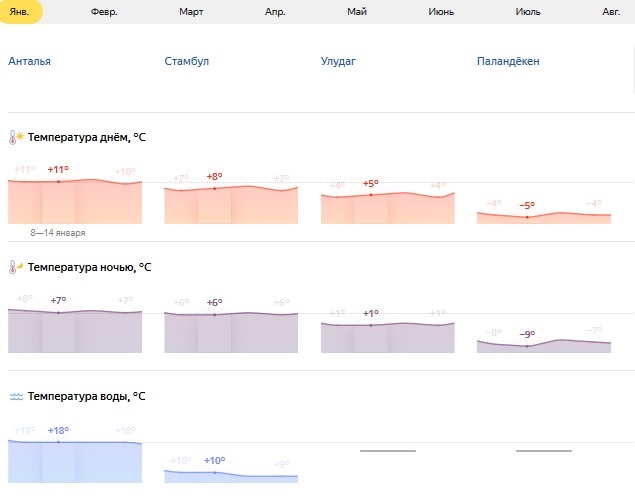The height and width of the screenshot is (498, 635).
Task: Select the Янв. month tab
Action: coord(20,12)
